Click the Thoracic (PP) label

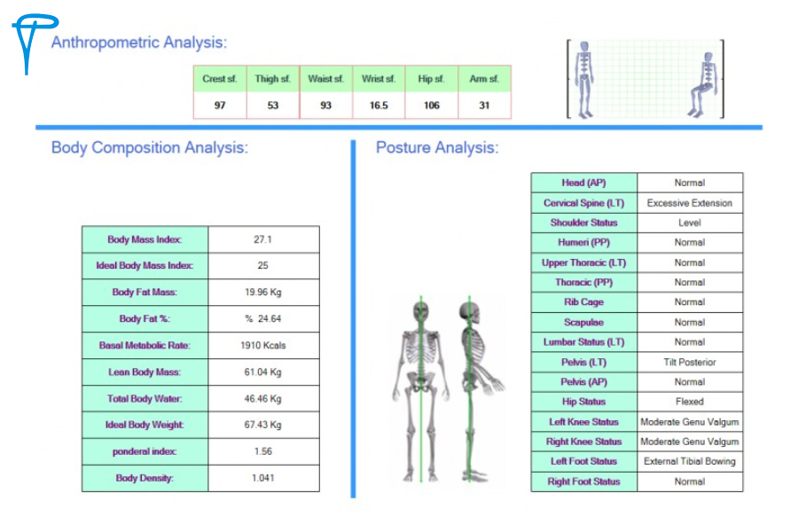583,282
